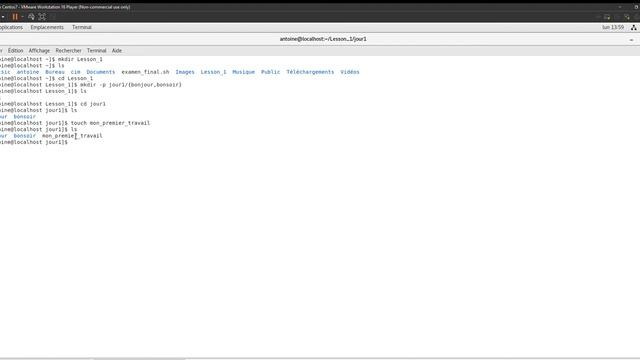Click the Documents folder name in ls output

[x=100, y=72]
